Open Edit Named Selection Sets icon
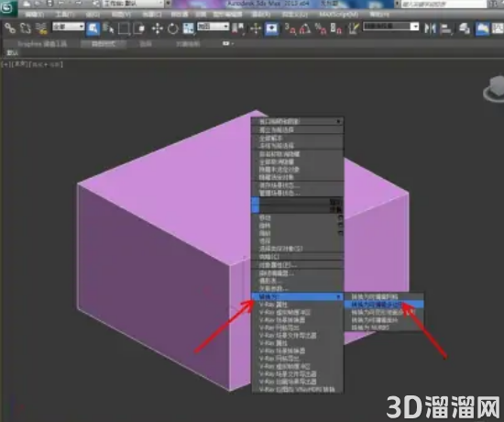 point(354,28)
